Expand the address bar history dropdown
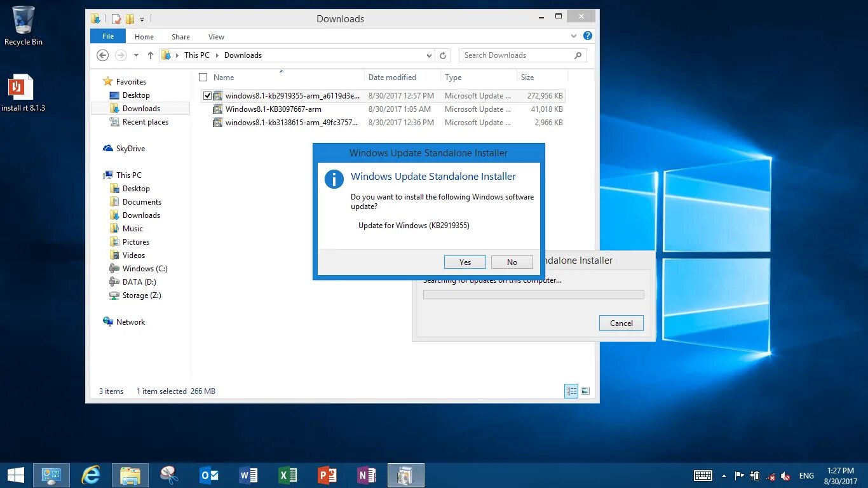Screen dimensions: 868x488 [429, 55]
